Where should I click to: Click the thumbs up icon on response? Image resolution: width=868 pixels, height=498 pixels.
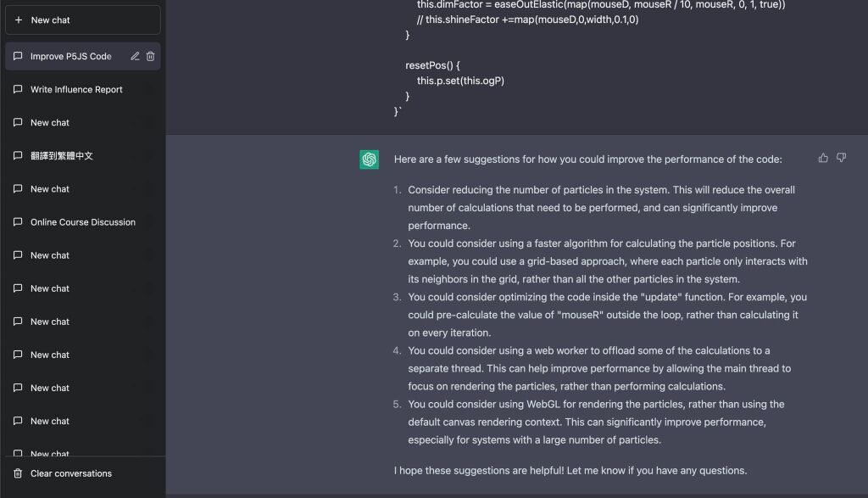pyautogui.click(x=823, y=158)
